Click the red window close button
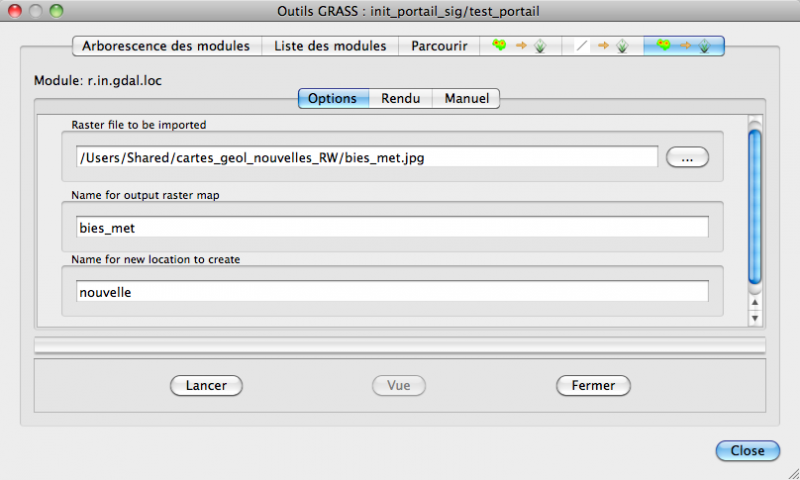 coord(15,11)
